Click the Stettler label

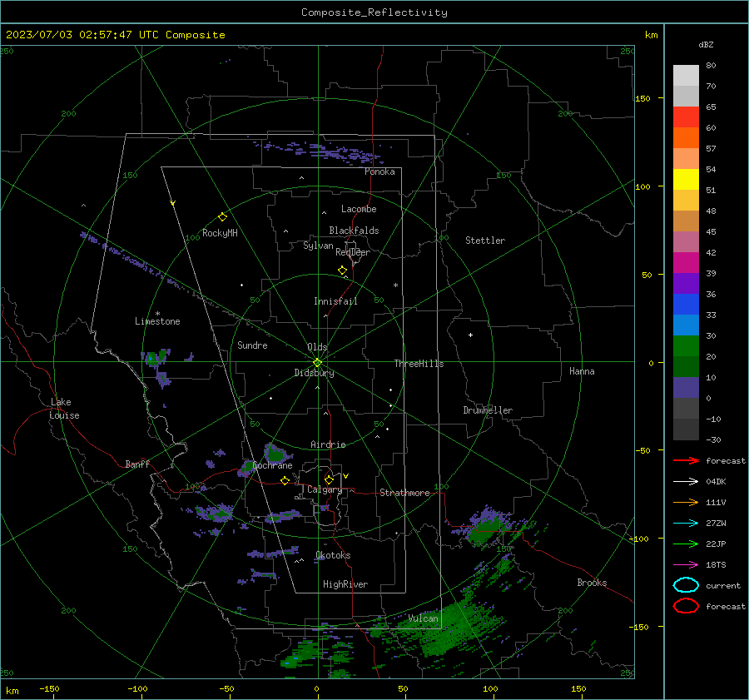(485, 241)
